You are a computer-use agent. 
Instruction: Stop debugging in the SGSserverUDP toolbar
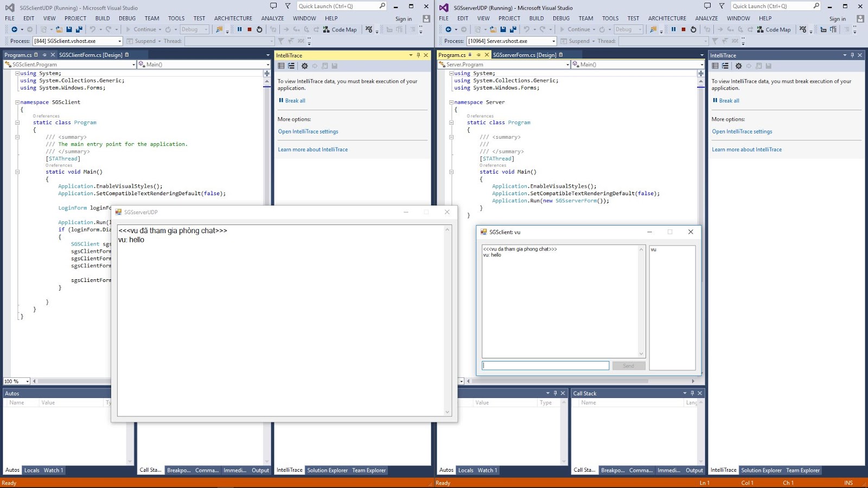pyautogui.click(x=684, y=29)
